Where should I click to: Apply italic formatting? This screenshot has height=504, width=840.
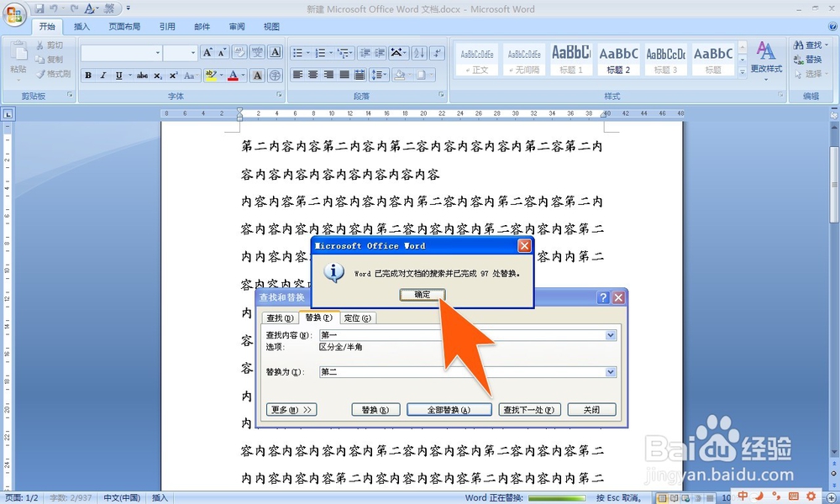(x=102, y=76)
